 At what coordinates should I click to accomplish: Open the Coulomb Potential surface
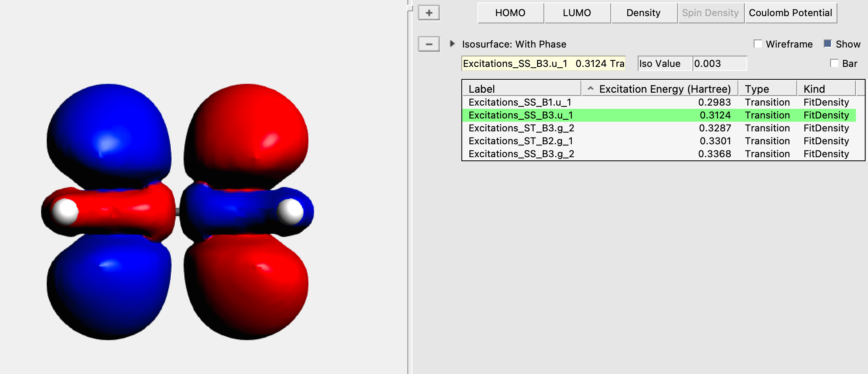[790, 13]
